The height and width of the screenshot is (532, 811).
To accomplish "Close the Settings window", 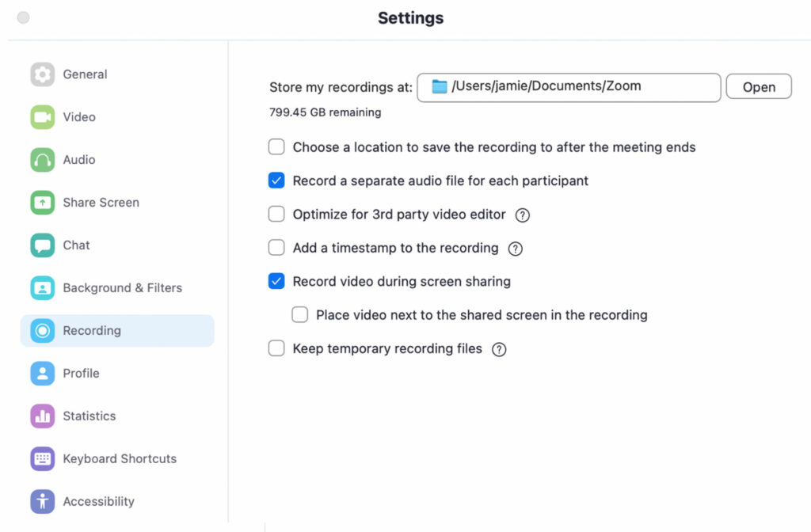I will (x=23, y=17).
